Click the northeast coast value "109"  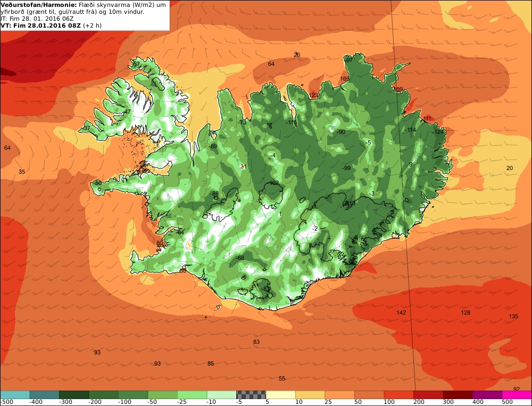click(x=398, y=89)
